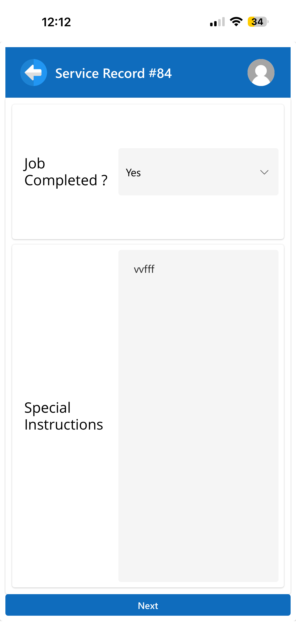The image size is (296, 644).
Task: Tap the back arrow icon
Action: tap(33, 73)
